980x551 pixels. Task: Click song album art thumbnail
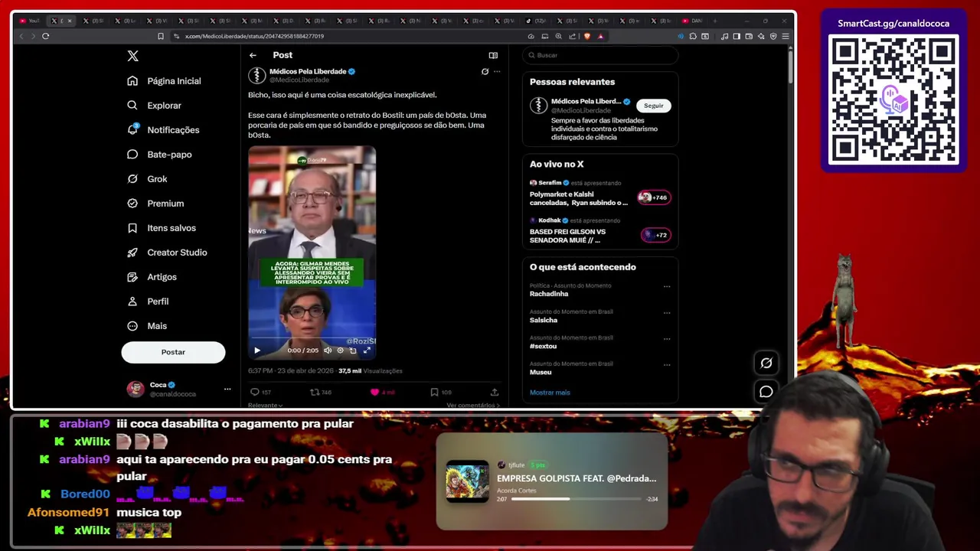tap(467, 481)
